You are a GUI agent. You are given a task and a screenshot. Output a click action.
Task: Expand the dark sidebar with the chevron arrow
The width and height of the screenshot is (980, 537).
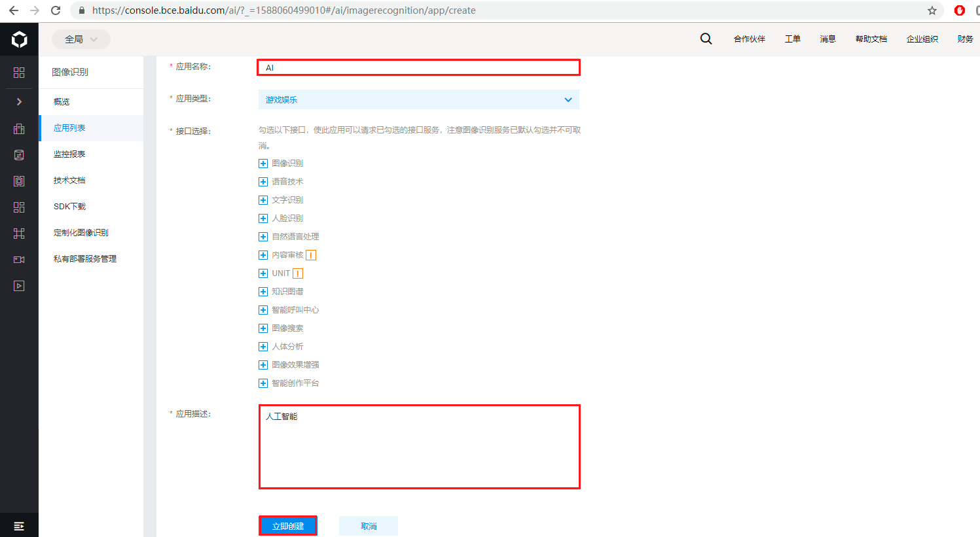[x=19, y=101]
